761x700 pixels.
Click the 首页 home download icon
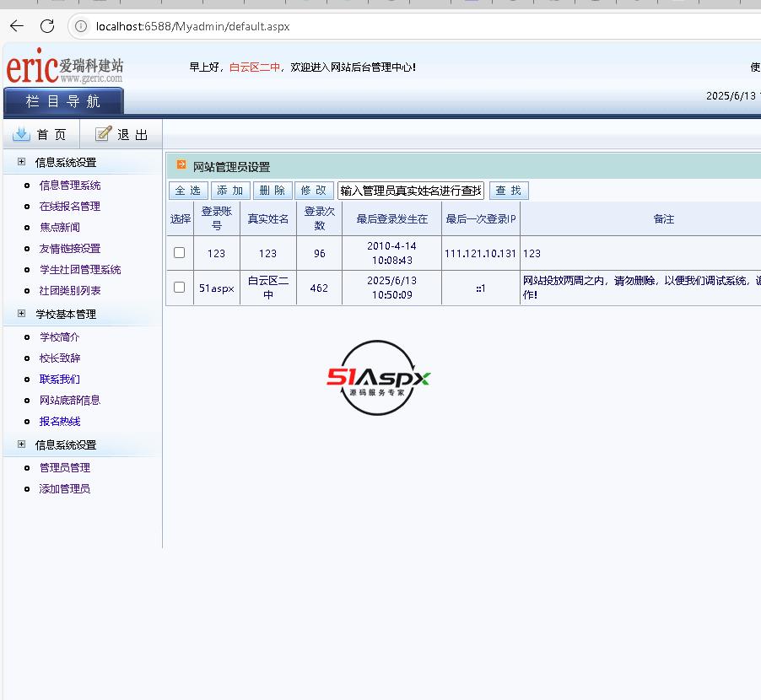pos(21,134)
